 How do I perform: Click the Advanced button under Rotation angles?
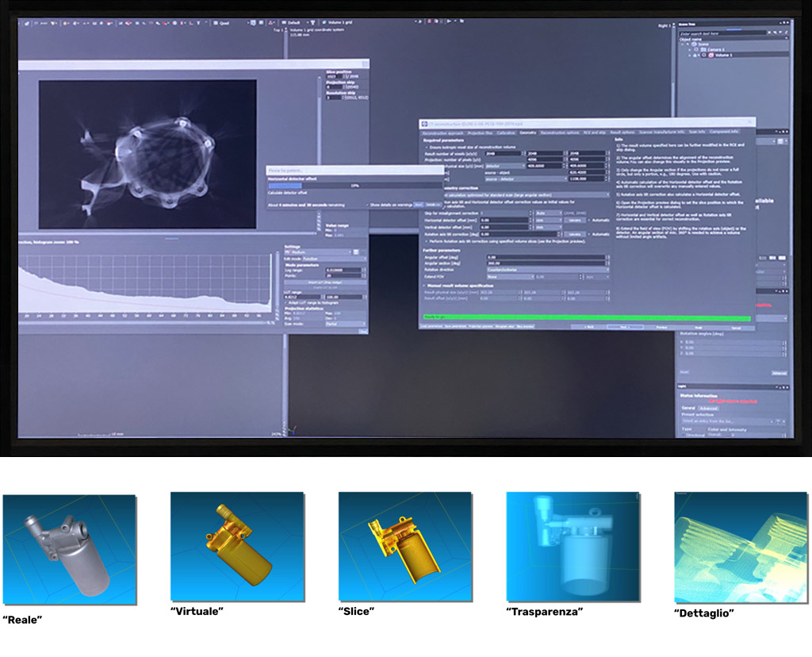point(779,373)
